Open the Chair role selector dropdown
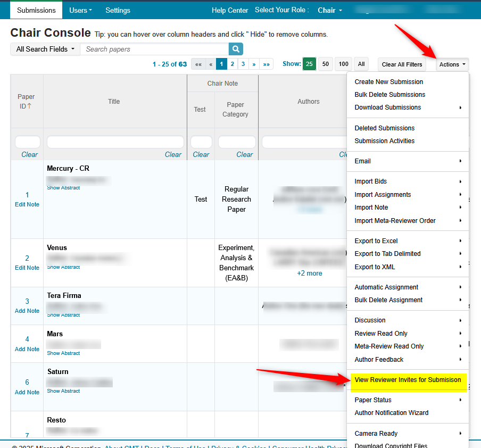481x448 pixels. [x=330, y=10]
